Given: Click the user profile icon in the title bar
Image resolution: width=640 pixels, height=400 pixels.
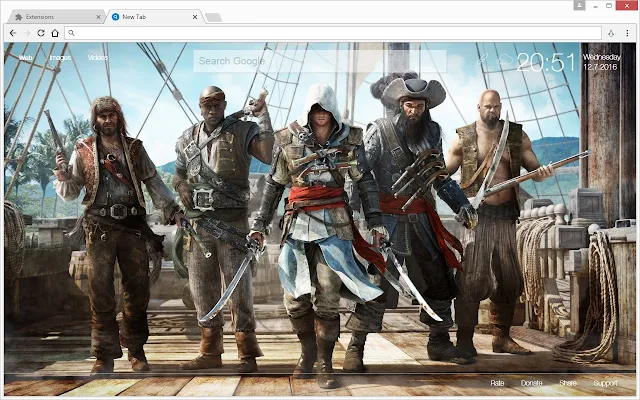Looking at the screenshot, I should pyautogui.click(x=579, y=5).
